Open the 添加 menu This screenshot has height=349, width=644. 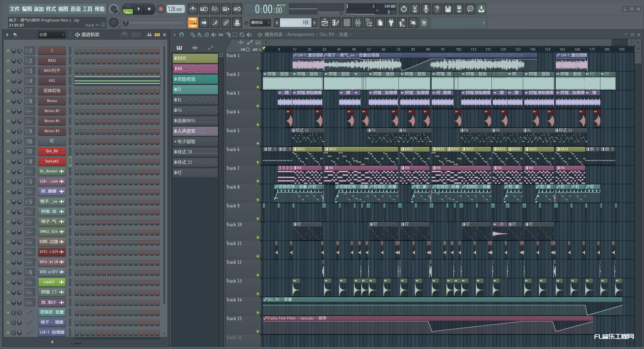[x=39, y=9]
